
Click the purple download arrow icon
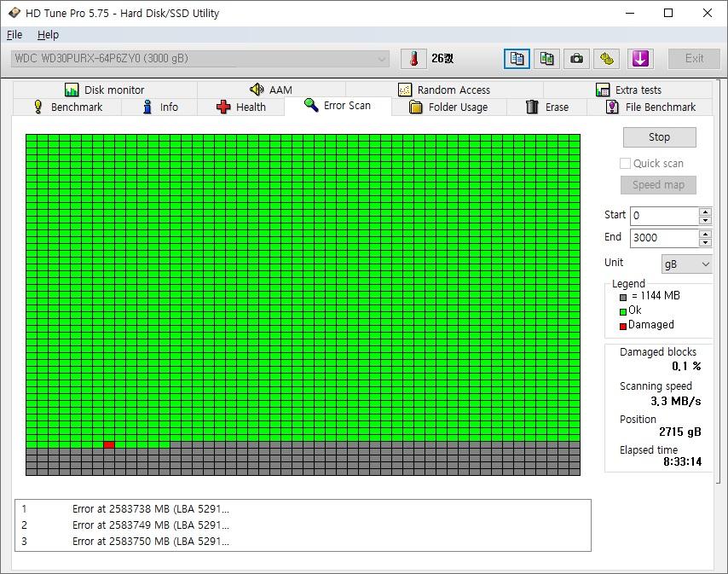(x=640, y=59)
